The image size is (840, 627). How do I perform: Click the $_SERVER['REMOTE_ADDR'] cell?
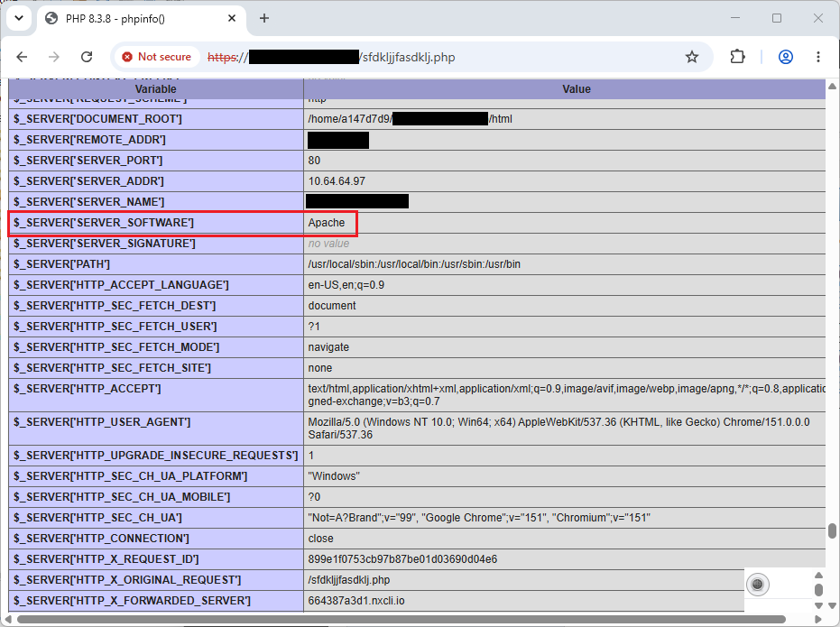[156, 140]
